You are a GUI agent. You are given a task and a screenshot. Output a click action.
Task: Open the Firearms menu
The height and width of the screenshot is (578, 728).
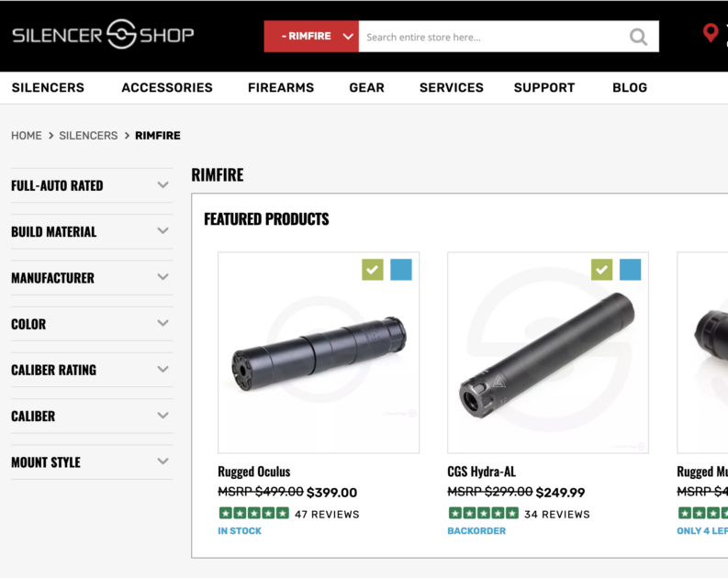pyautogui.click(x=281, y=88)
